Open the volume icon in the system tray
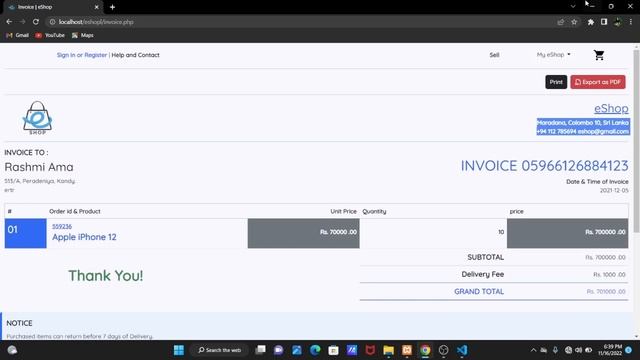Image resolution: width=640 pixels, height=360 pixels. (x=578, y=350)
